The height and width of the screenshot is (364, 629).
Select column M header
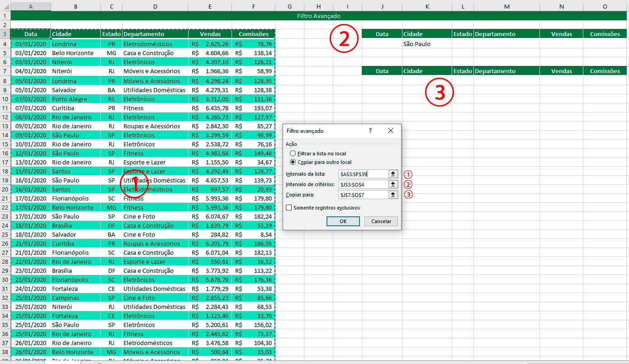pos(506,6)
